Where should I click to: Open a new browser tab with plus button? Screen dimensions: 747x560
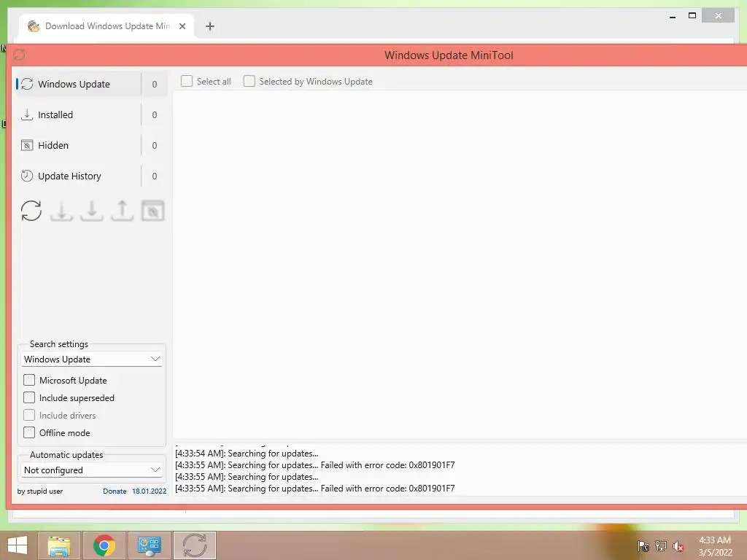[210, 26]
